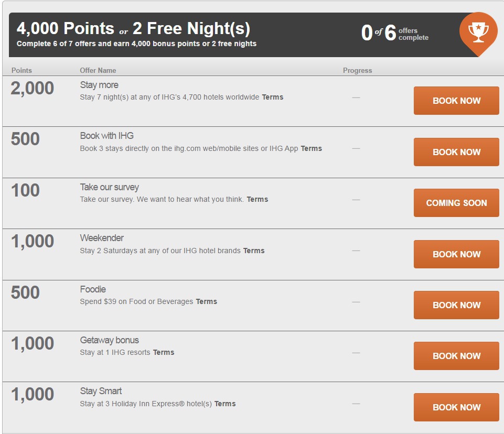Viewport: 504px width, 434px height.
Task: Click the 0 of 6 offers complete counter
Action: click(395, 33)
